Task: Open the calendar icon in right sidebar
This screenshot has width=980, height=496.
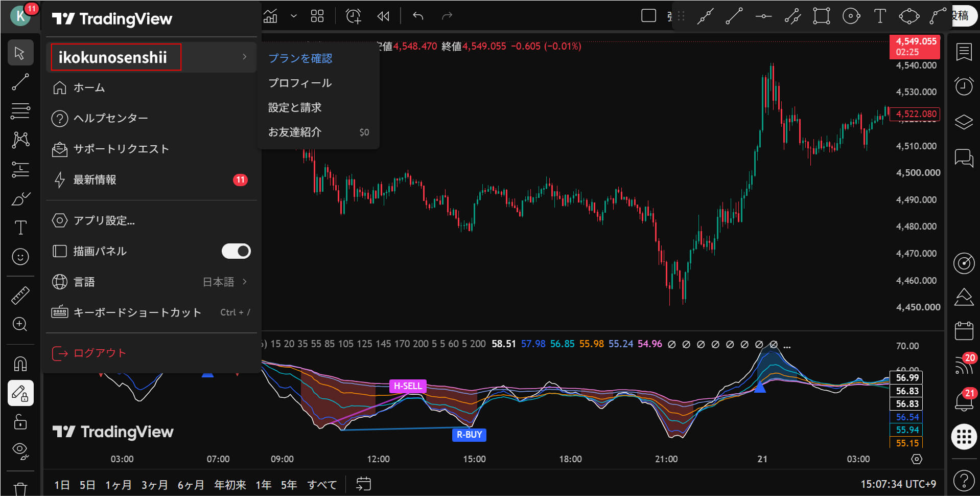Action: [964, 331]
